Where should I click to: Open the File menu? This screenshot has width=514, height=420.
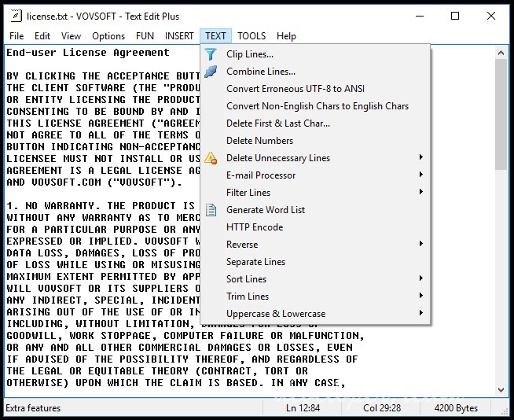[17, 35]
